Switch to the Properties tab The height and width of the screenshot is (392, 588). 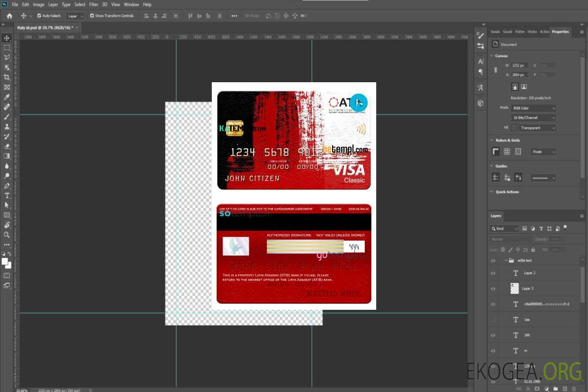[x=560, y=32]
